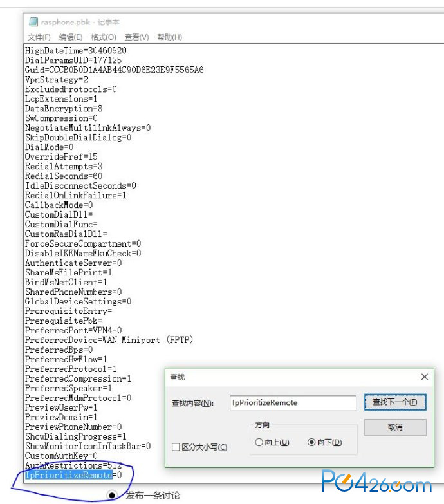
Task: Click the PreferredSpeaker=1 line
Action: coord(68,388)
